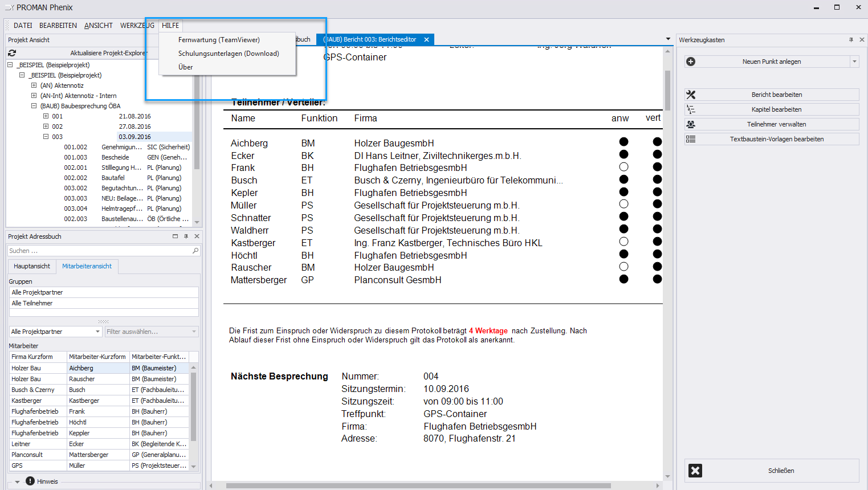
Task: Click the Mitarbeiter table scrollbar thumb
Action: 194,407
